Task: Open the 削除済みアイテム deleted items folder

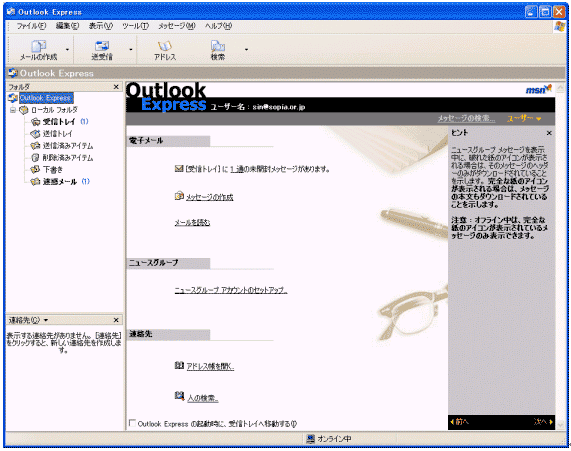Action: click(62, 158)
